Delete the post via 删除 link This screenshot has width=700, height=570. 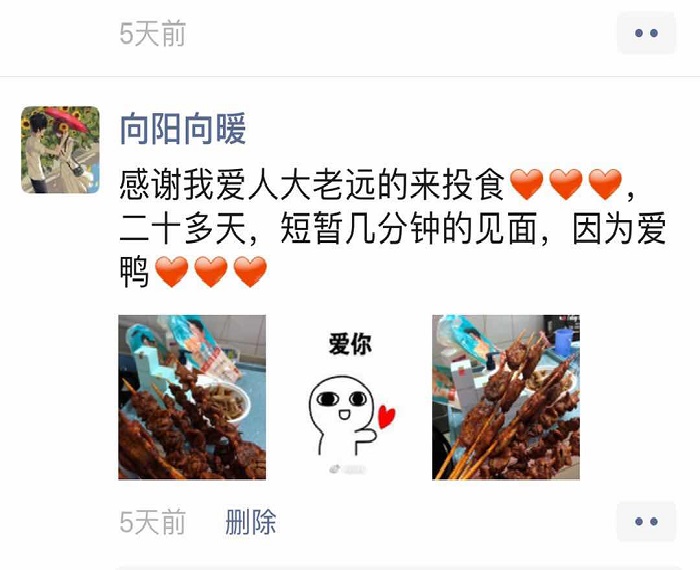point(250,522)
